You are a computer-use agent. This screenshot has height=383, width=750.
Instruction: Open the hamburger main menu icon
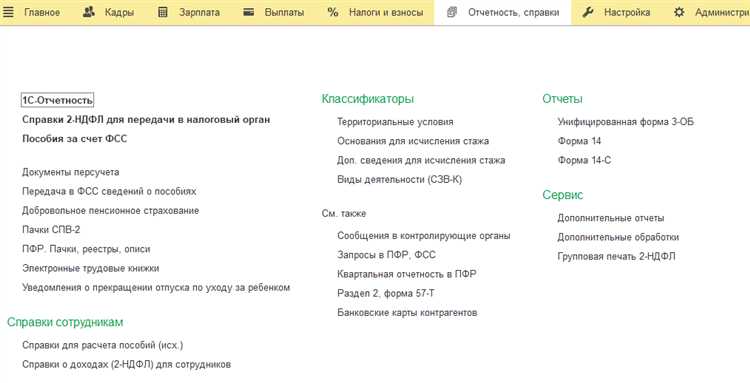[8, 12]
